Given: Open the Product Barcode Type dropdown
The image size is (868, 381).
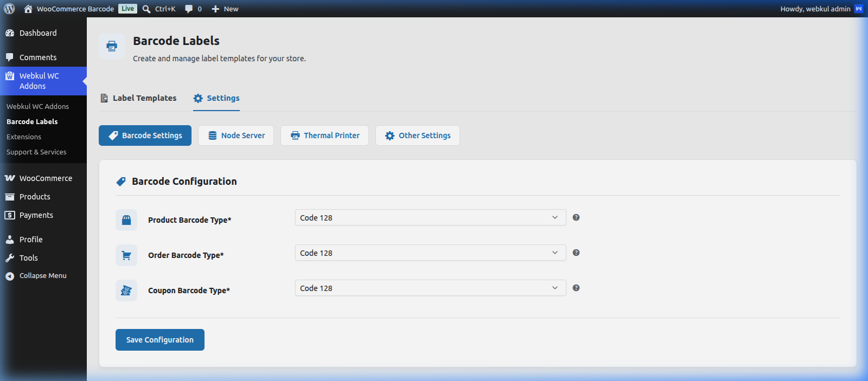Looking at the screenshot, I should click(431, 217).
